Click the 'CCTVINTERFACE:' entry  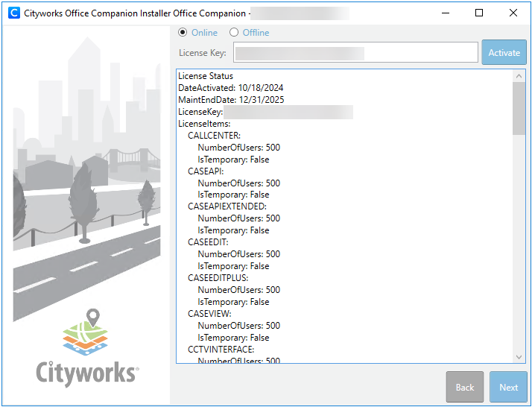click(x=221, y=350)
